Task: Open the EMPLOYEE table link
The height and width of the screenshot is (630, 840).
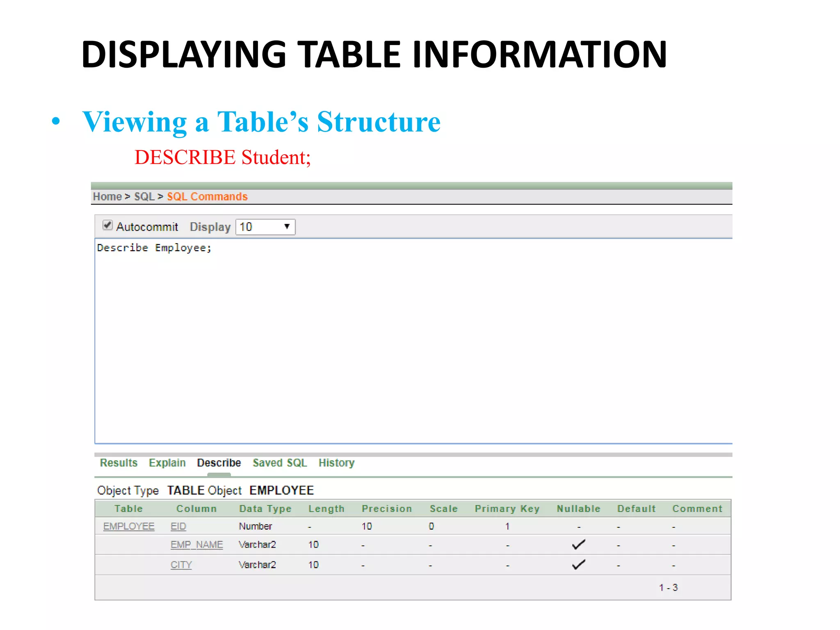Action: 129,526
